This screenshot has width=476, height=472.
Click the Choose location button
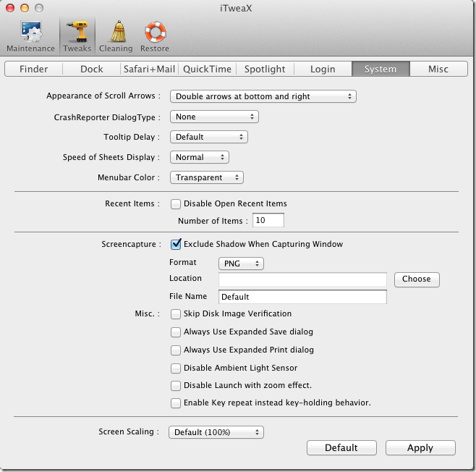417,279
